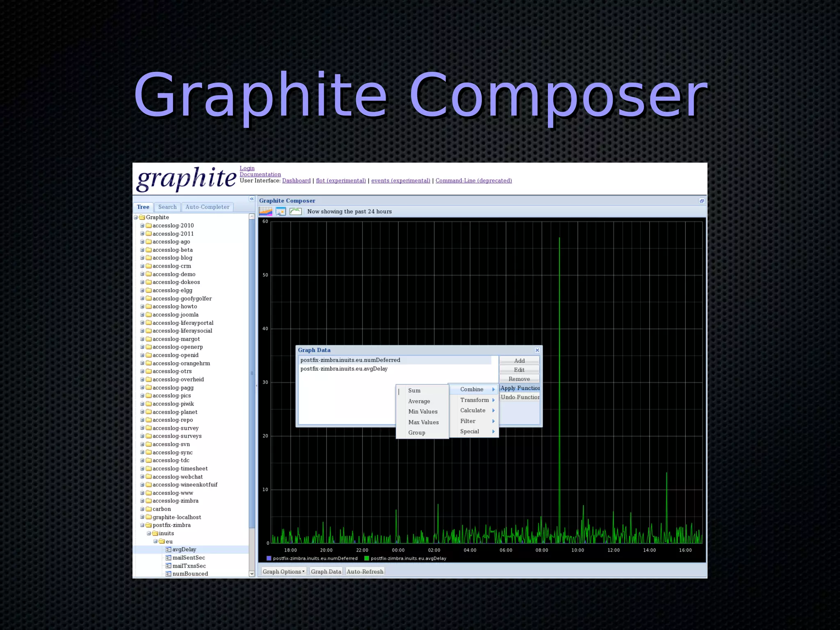
Task: Click the graphite logo
Action: (x=187, y=179)
